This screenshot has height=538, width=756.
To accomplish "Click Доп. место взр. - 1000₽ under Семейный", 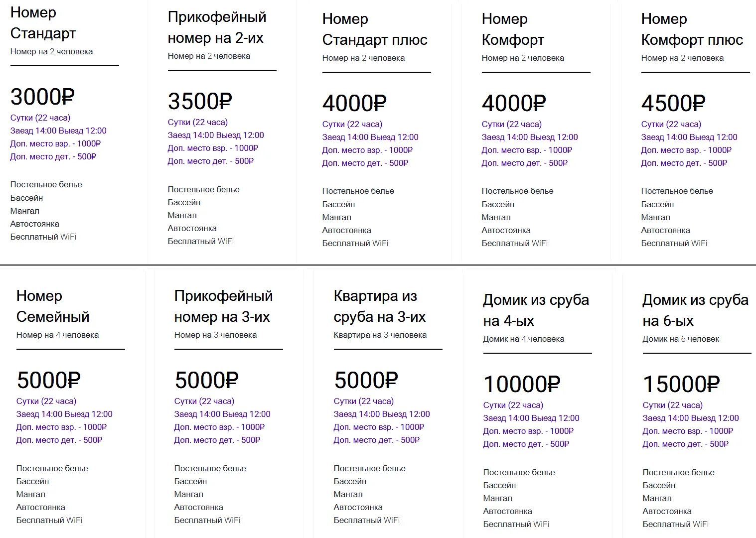I will [x=61, y=427].
